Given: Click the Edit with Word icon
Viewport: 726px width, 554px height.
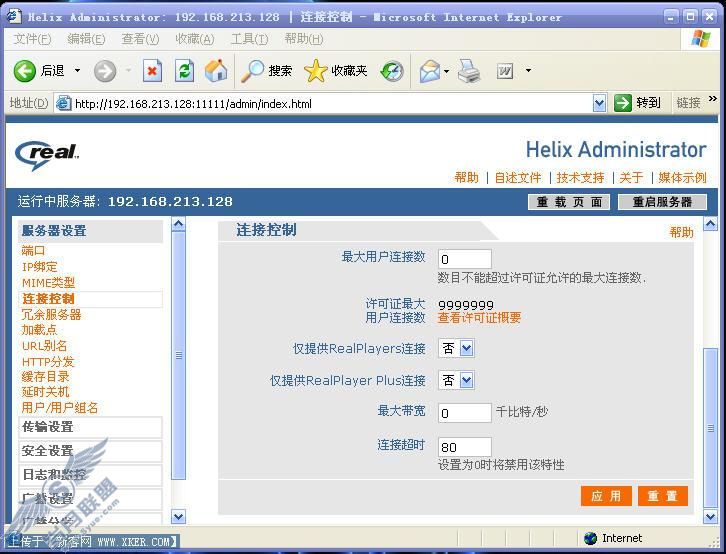Looking at the screenshot, I should click(x=505, y=71).
